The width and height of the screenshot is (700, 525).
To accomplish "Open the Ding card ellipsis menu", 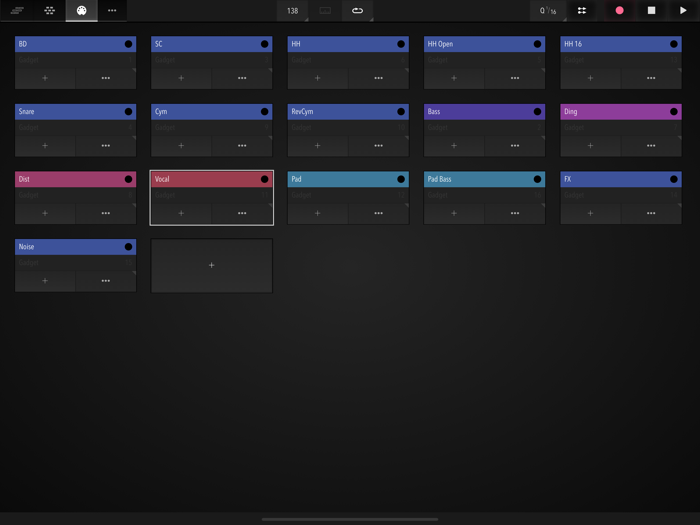I will point(651,146).
